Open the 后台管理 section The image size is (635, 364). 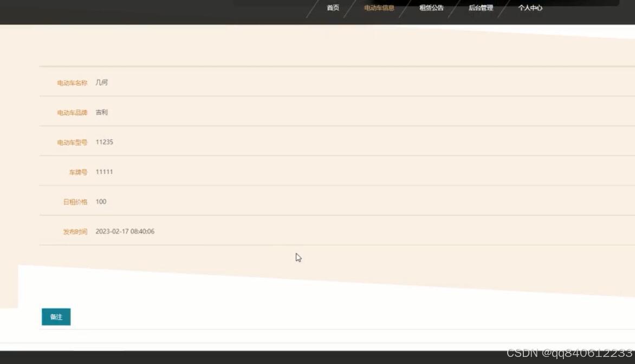(480, 8)
